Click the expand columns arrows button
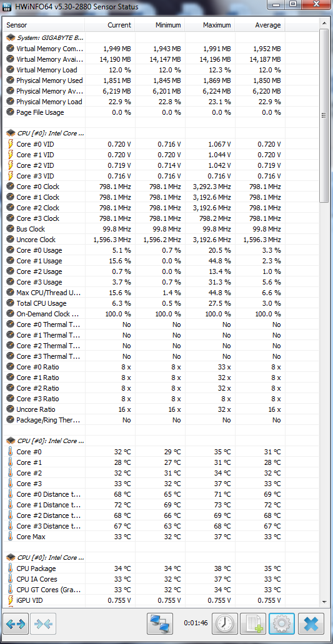This screenshot has width=333, height=644. pyautogui.click(x=16, y=623)
